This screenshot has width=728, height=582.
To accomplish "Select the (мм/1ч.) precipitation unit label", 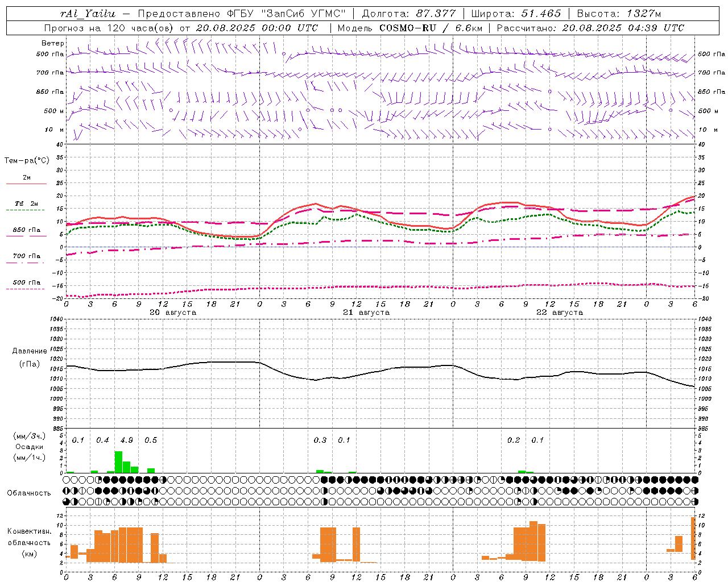I will tap(29, 458).
